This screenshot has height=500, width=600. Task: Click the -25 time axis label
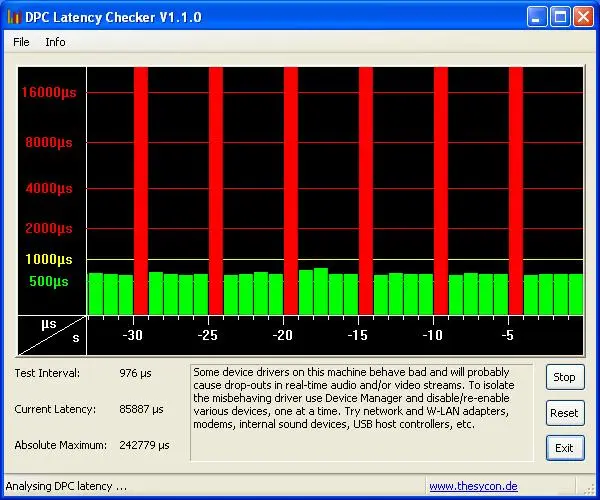(208, 335)
